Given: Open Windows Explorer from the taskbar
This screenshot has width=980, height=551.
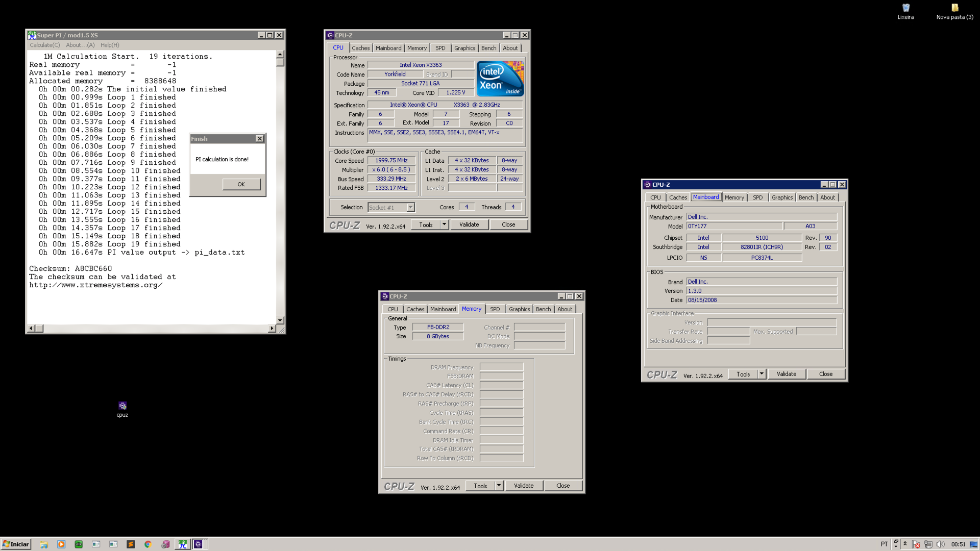Looking at the screenshot, I should [44, 544].
